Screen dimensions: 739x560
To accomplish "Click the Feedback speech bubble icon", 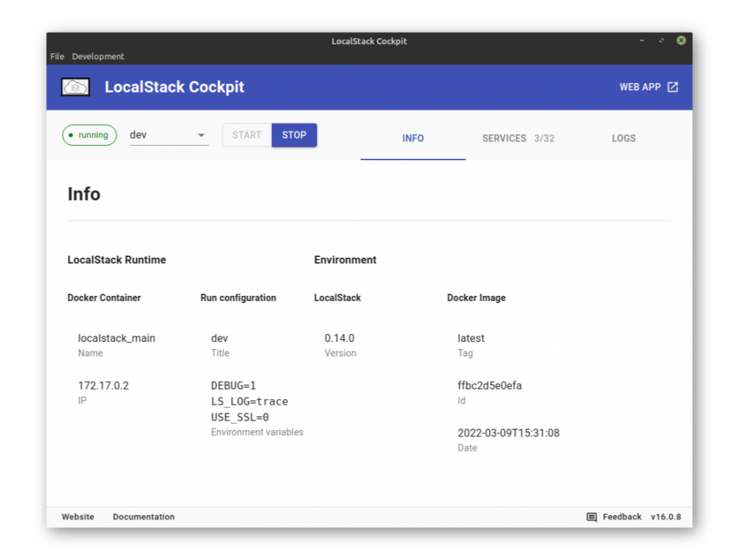I will pyautogui.click(x=592, y=517).
